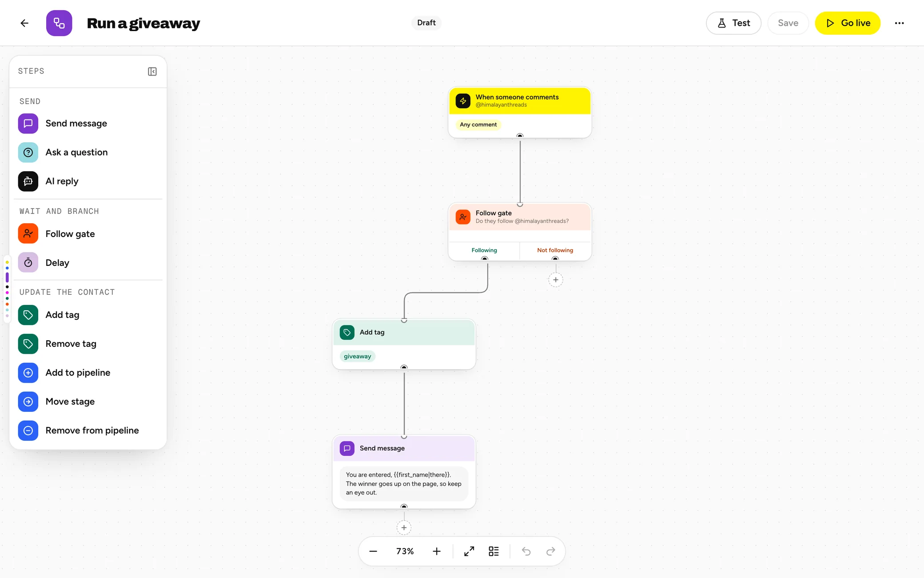Click the Save button

pyautogui.click(x=788, y=23)
